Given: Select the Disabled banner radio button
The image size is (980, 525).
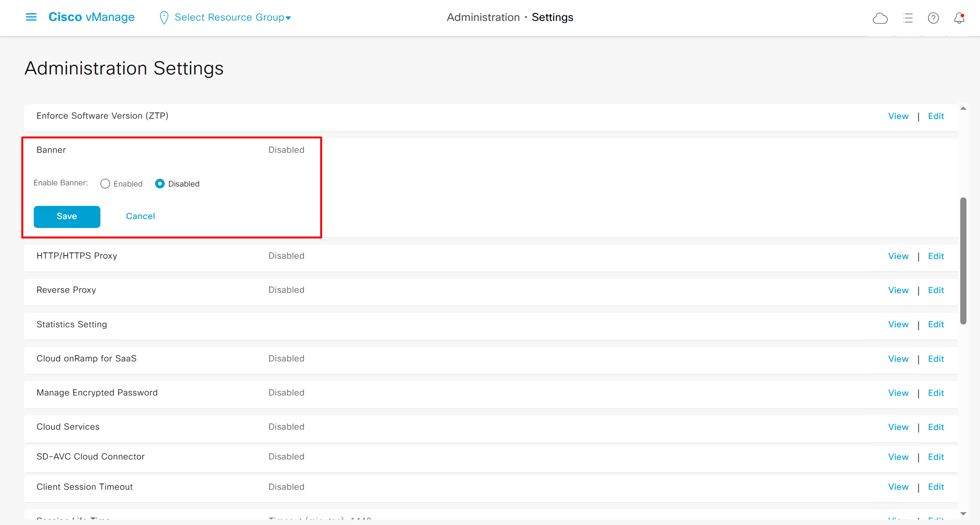Looking at the screenshot, I should coord(160,184).
